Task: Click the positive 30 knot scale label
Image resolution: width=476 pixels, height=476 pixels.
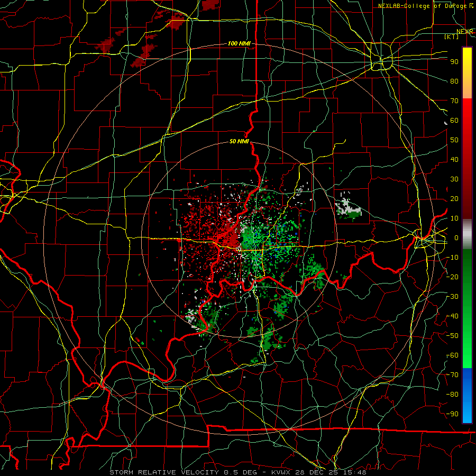Action: tap(454, 179)
